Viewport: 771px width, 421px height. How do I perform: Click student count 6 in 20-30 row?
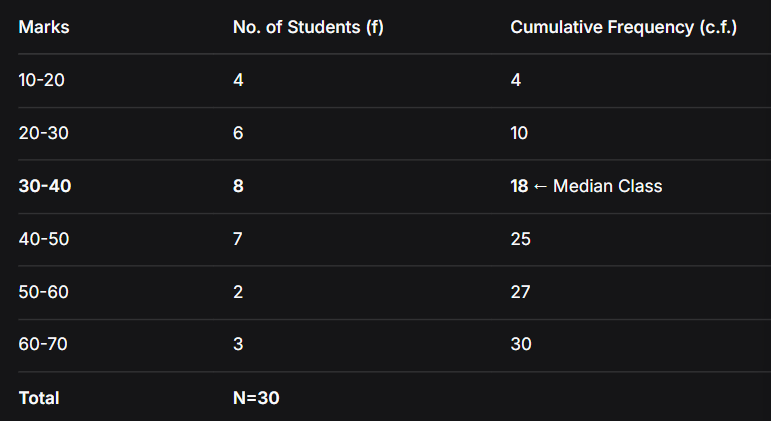(238, 133)
